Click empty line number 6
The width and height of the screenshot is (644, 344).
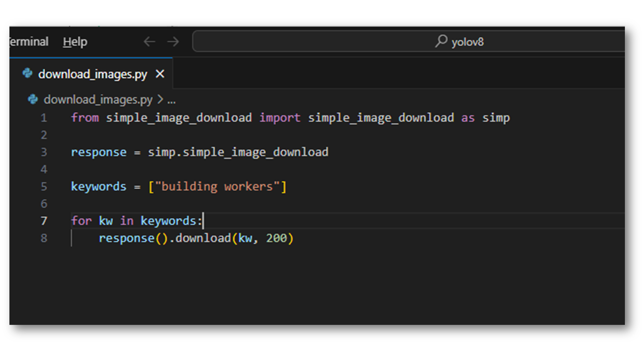(44, 204)
